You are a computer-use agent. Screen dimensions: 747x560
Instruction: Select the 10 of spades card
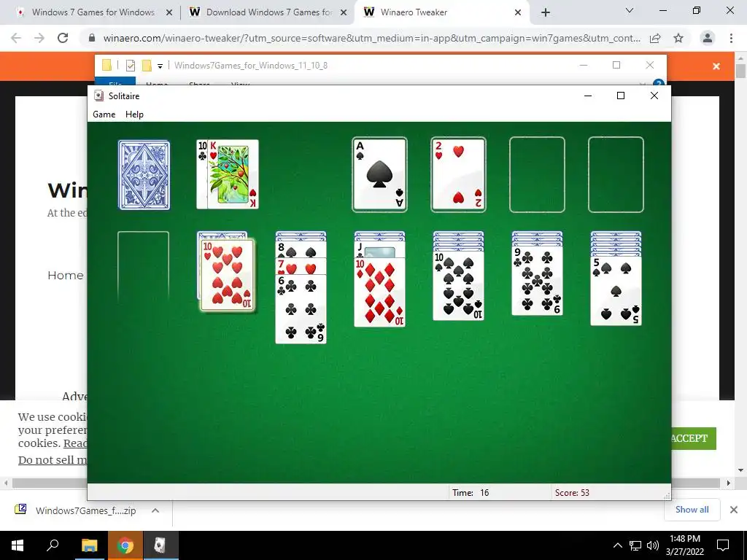[x=458, y=286]
